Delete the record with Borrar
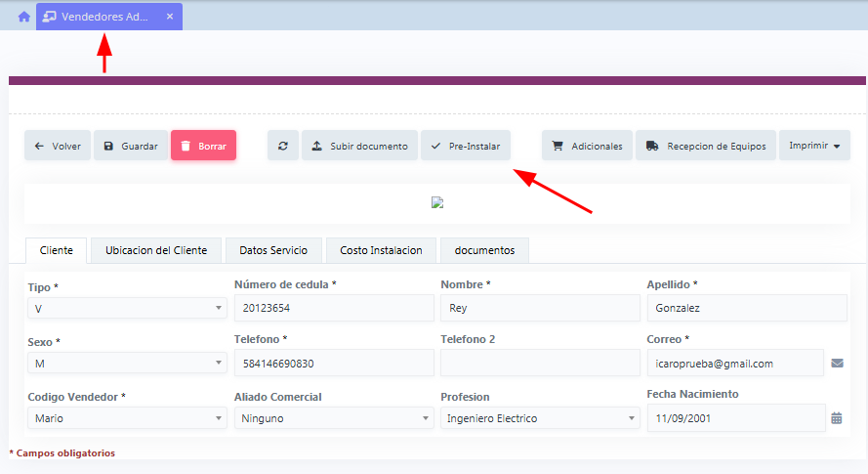Screen dimensions: 868x474 tap(204, 146)
